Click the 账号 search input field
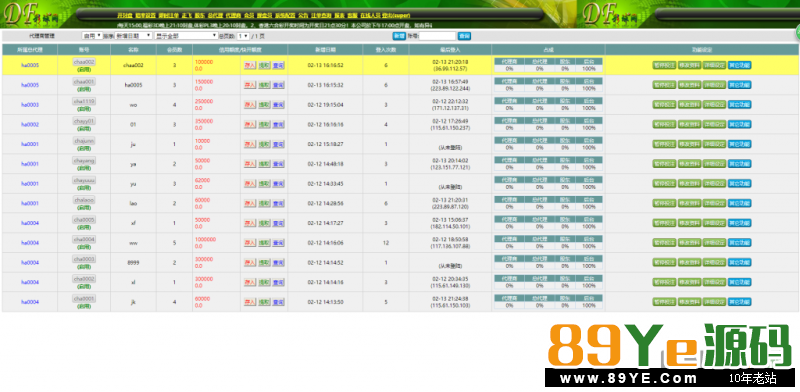This screenshot has height=392, width=800. 437,36
